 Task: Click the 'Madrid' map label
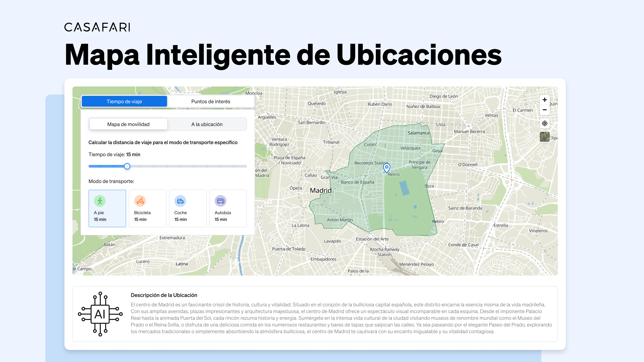tap(321, 190)
